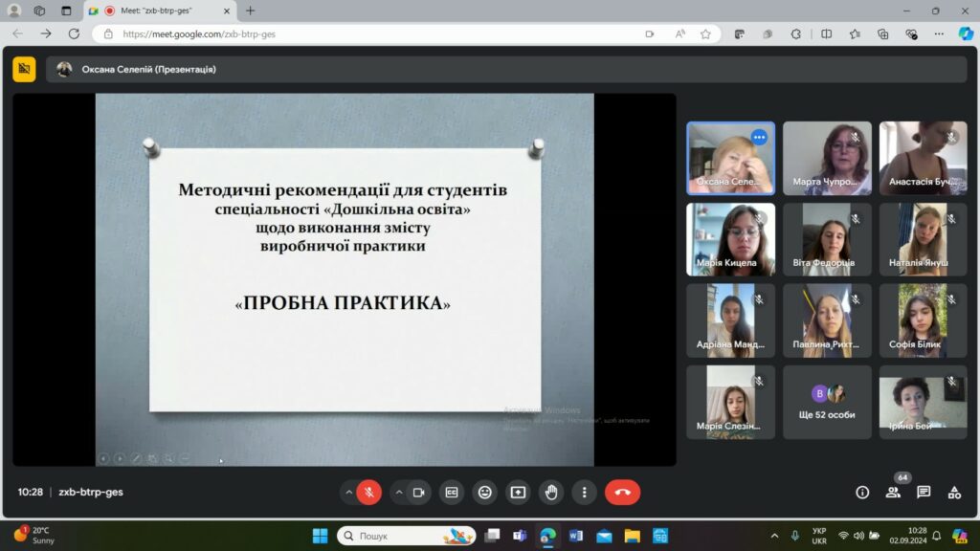Open the activities panel

(x=954, y=493)
